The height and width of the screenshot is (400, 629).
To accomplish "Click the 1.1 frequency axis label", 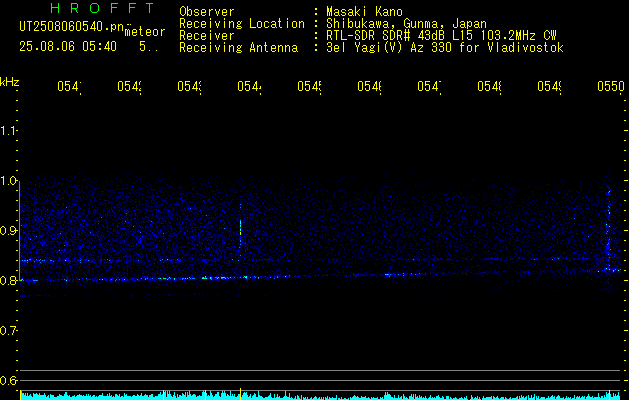I will [x=8, y=131].
